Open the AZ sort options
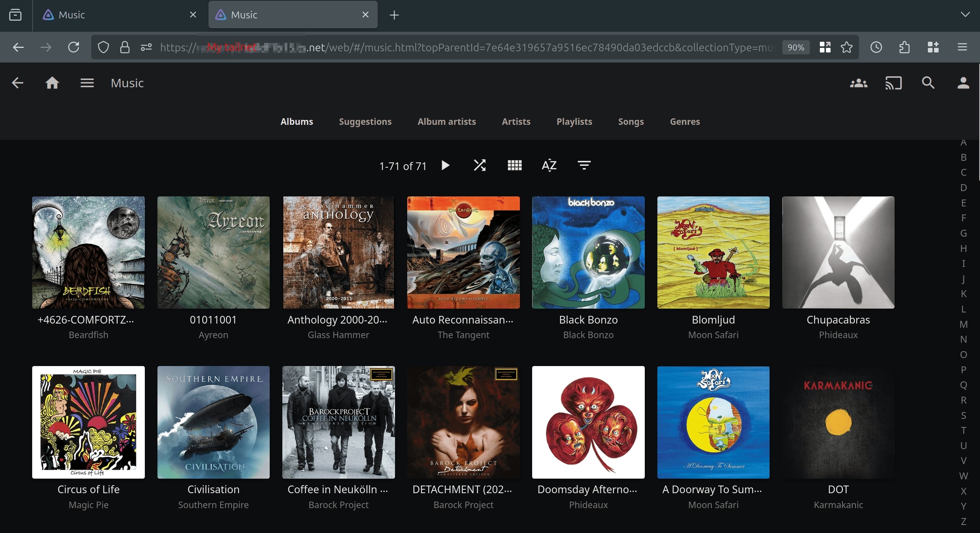Viewport: 980px width, 533px height. coord(549,165)
